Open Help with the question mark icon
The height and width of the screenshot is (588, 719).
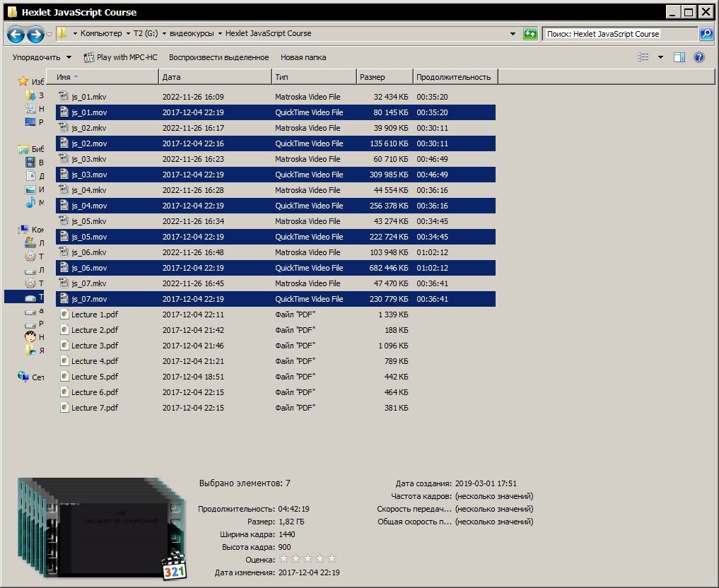(698, 57)
